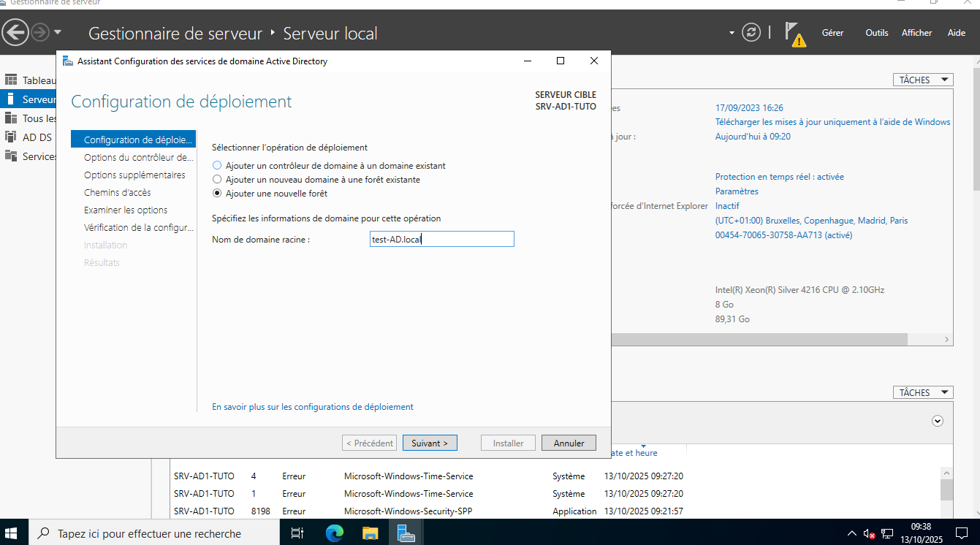
Task: Open 'En savoir plus sur les configurations' link
Action: click(x=312, y=407)
